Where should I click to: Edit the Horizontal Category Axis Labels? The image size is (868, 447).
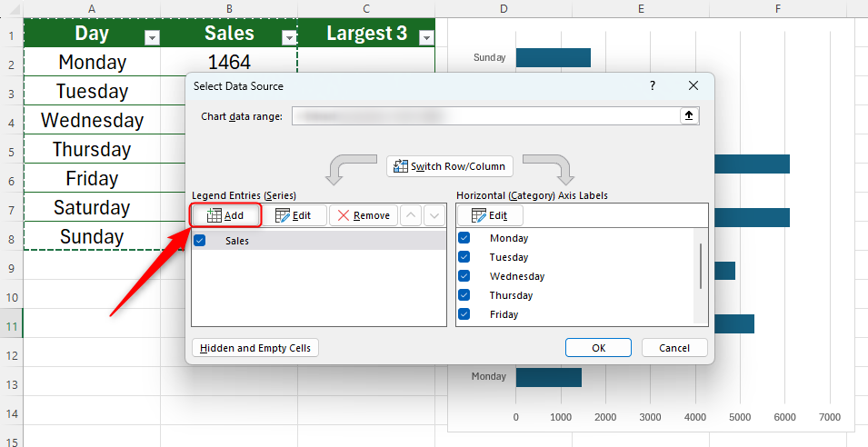coord(490,215)
